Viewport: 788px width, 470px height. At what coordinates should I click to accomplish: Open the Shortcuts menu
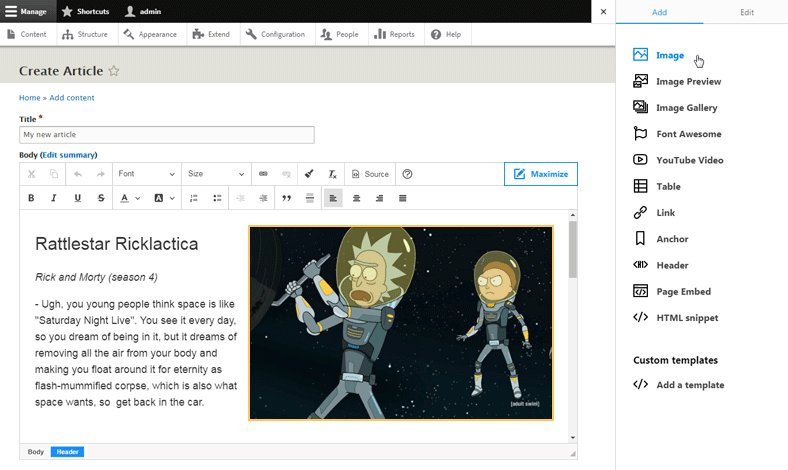tap(85, 11)
